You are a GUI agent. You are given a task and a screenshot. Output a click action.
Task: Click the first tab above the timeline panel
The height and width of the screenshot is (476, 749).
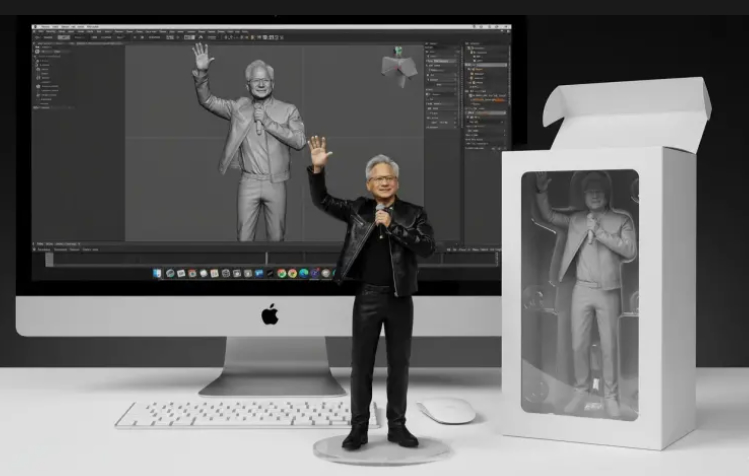coord(42,244)
